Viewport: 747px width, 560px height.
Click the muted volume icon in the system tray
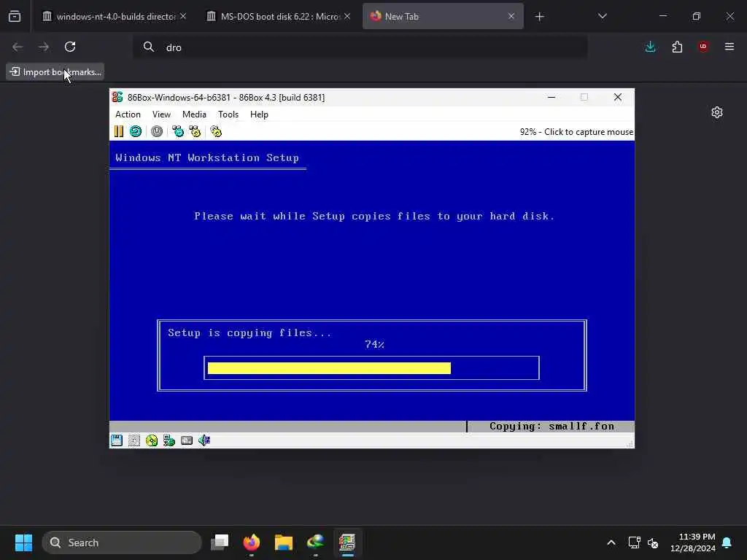click(653, 542)
